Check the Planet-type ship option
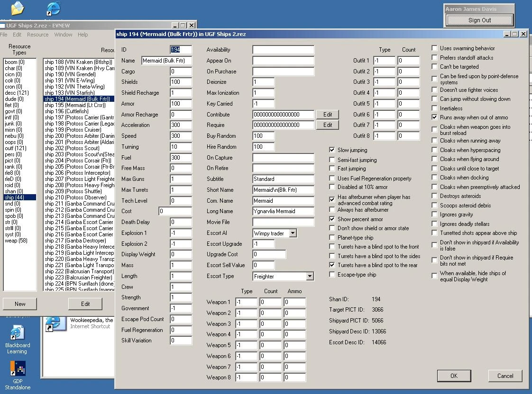Viewport: 532px width, 394px height. (x=332, y=238)
